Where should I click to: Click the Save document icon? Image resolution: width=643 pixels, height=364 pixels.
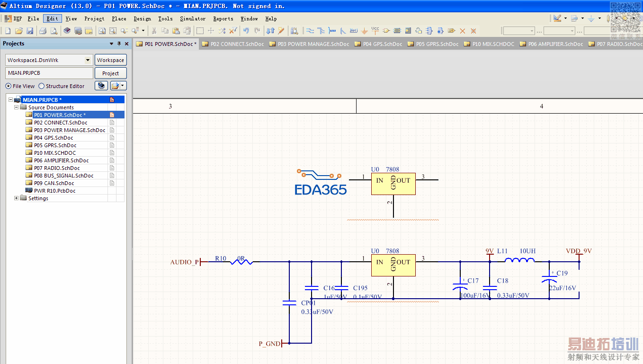[x=30, y=31]
